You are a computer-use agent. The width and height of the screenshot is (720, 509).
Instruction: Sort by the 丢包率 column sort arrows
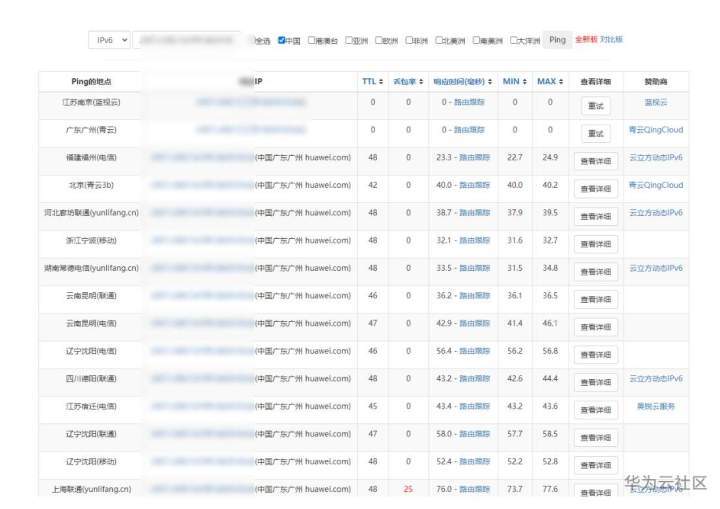click(x=421, y=82)
